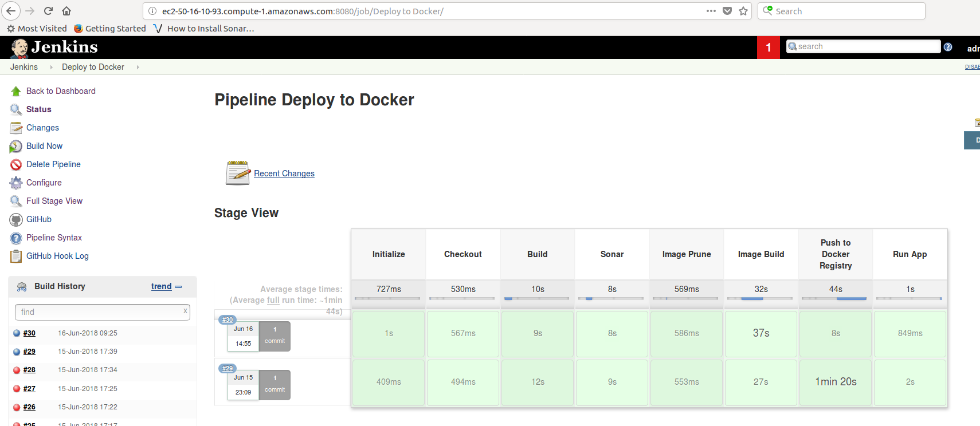Click the browser Forward arrow
The image size is (980, 426).
pyautogui.click(x=30, y=11)
